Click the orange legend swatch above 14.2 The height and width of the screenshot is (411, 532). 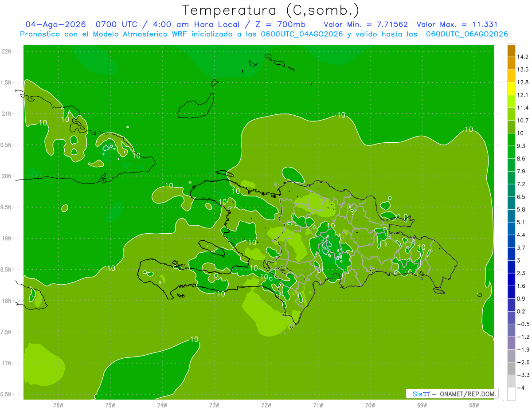point(511,51)
